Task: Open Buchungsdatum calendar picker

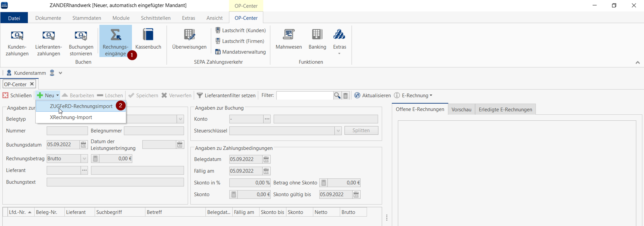Action: [x=83, y=145]
